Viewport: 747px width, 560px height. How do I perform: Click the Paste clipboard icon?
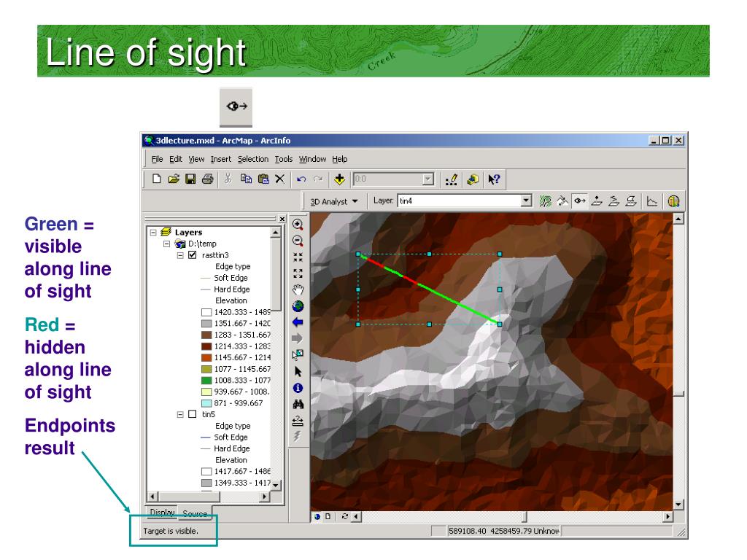(x=263, y=179)
